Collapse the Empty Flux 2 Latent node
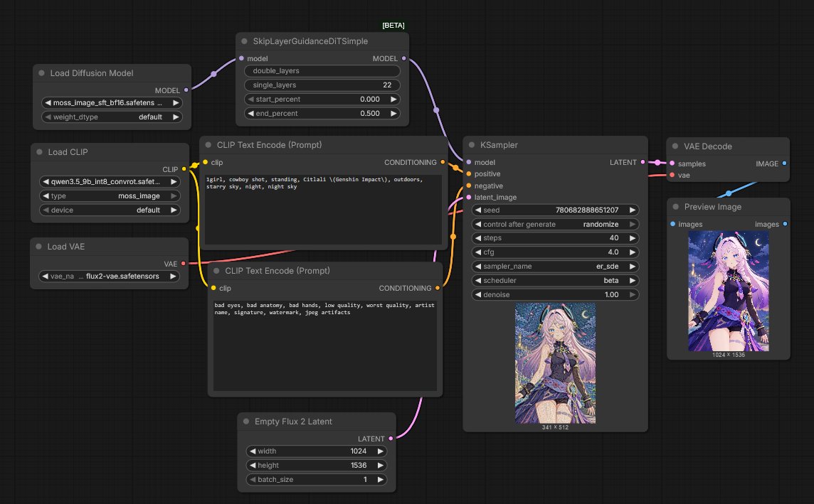Screen dimensions: 814x504 (246, 422)
